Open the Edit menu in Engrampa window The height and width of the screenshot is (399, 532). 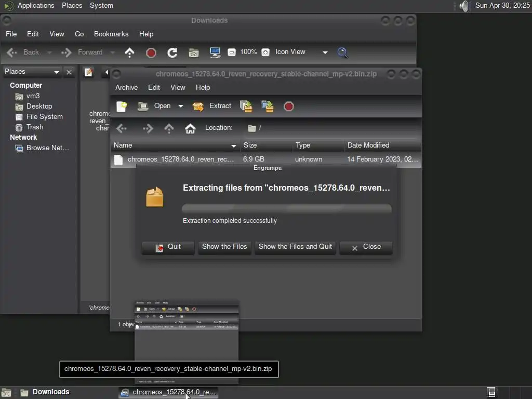154,87
